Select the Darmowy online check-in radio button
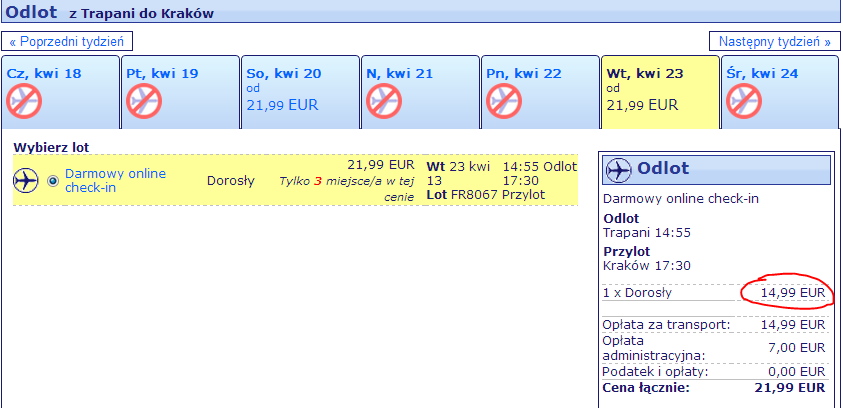This screenshot has width=843, height=408. pyautogui.click(x=53, y=181)
